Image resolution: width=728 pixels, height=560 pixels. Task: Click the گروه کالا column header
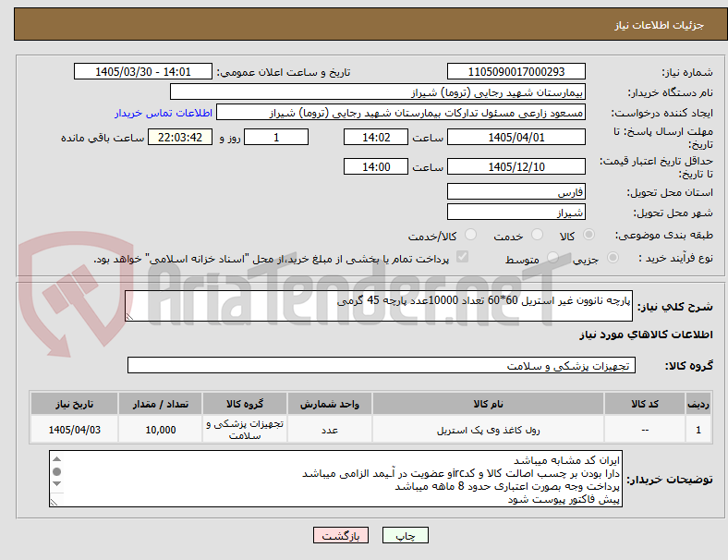click(x=245, y=404)
